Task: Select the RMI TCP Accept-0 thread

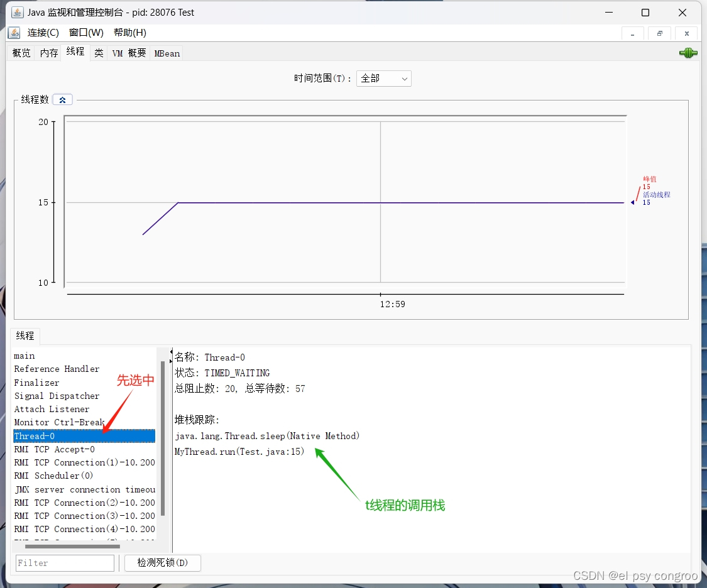Action: pos(84,449)
